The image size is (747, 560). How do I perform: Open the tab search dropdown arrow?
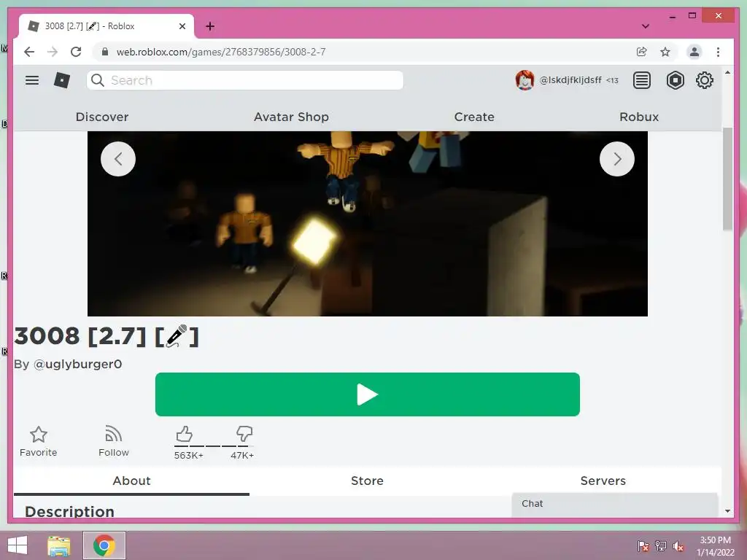[645, 26]
